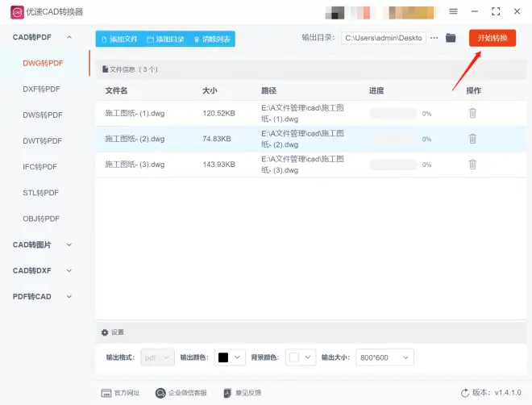Click the size value 120.52KB
Screen dimensions: 532x405
pyautogui.click(x=218, y=113)
